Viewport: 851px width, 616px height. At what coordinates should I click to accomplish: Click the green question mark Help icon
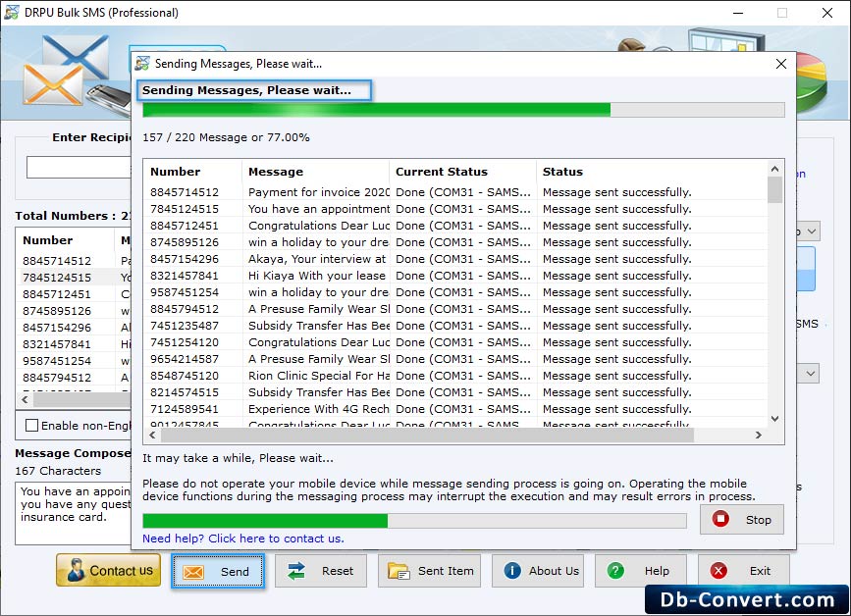tap(615, 571)
